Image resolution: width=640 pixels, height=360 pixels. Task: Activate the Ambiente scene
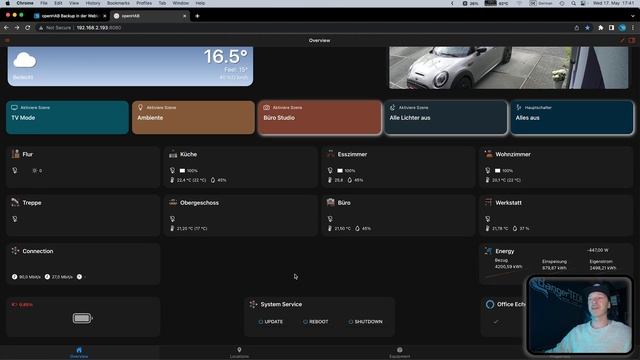[193, 117]
